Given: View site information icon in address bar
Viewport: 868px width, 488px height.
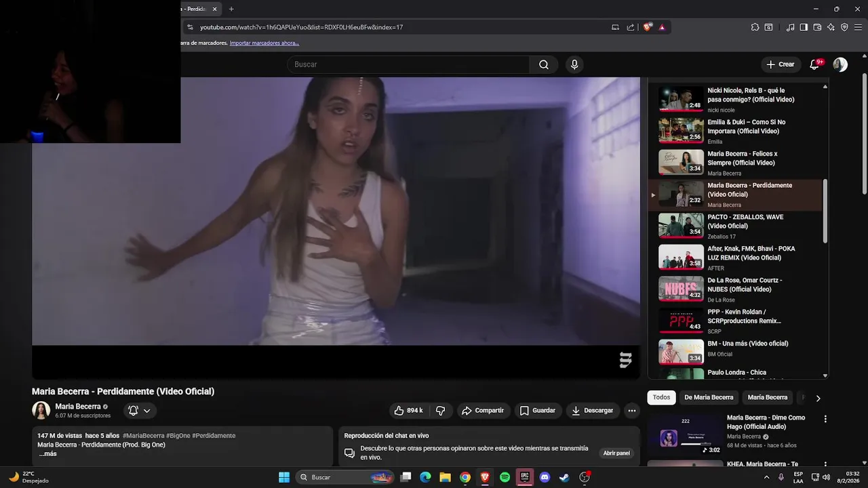Looking at the screenshot, I should [190, 27].
